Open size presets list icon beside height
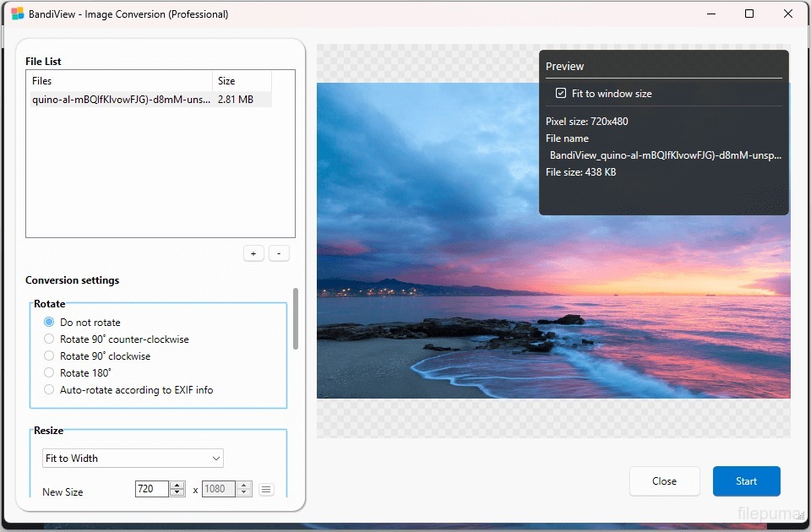Screen dimensions: 811x532 pos(266,489)
